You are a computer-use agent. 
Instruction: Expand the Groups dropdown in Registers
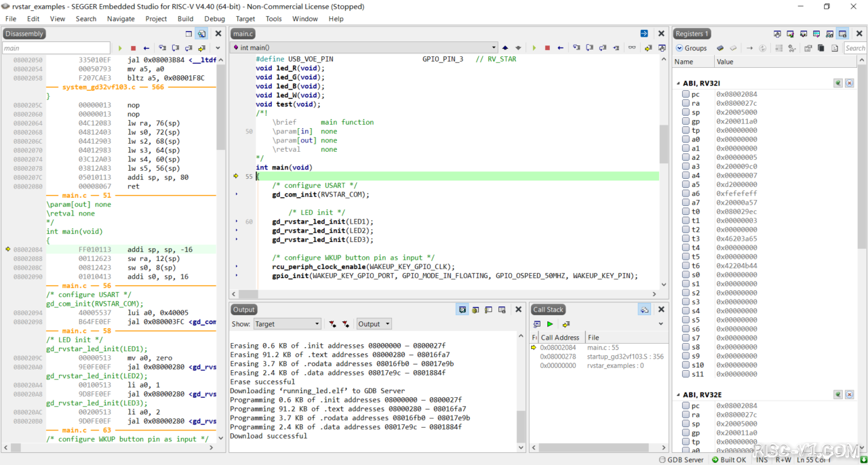(x=691, y=48)
